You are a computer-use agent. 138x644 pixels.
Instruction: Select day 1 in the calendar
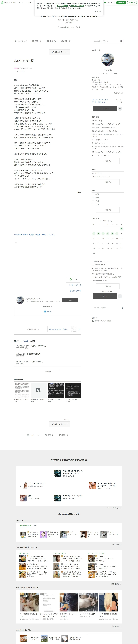click(x=121, y=229)
